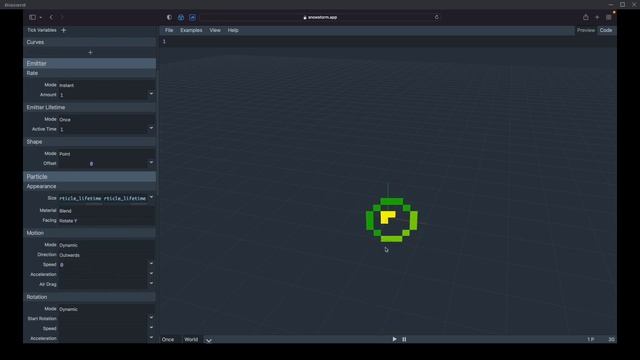Click the Rate Amount input field

pos(103,95)
